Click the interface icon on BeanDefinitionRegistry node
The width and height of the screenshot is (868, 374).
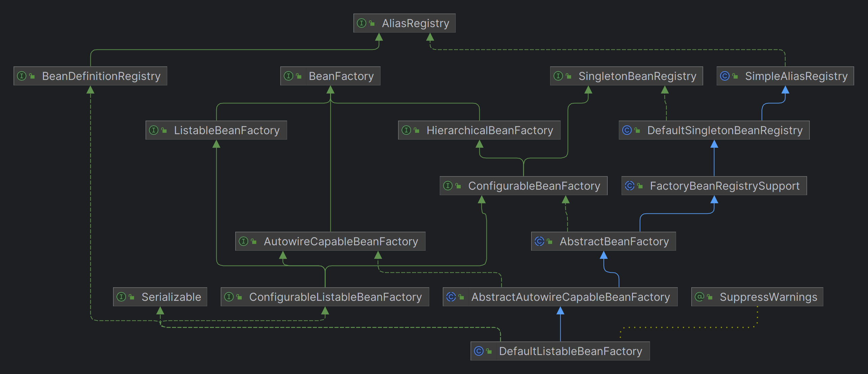coord(22,76)
